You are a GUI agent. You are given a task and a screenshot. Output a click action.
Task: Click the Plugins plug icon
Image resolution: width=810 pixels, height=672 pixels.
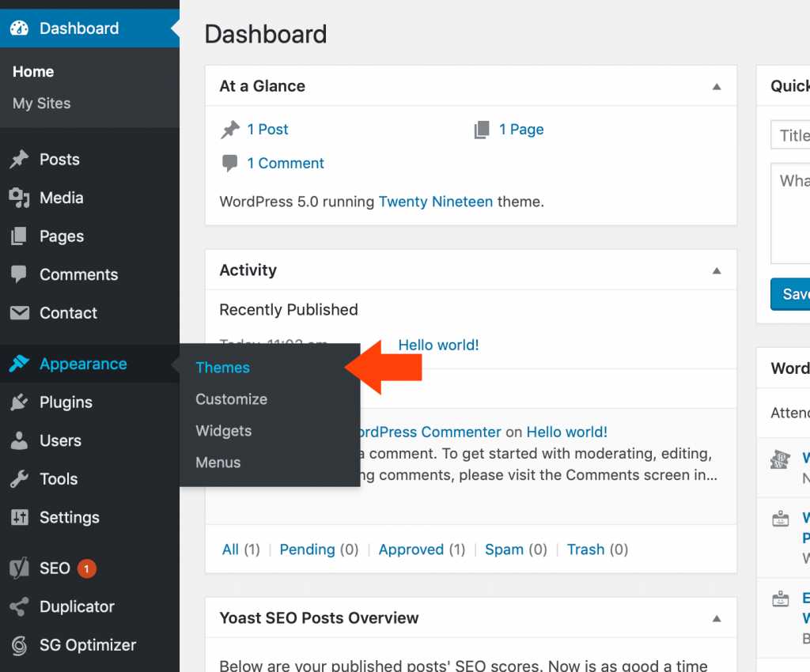(19, 402)
